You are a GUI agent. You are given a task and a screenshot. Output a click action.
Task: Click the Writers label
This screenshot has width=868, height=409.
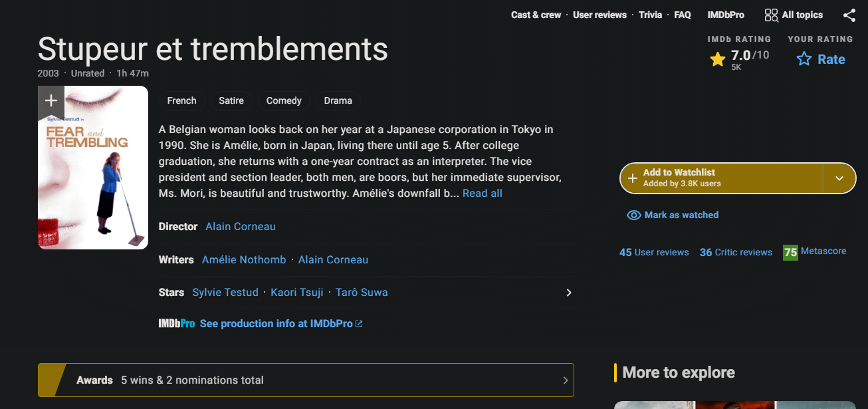tap(176, 260)
